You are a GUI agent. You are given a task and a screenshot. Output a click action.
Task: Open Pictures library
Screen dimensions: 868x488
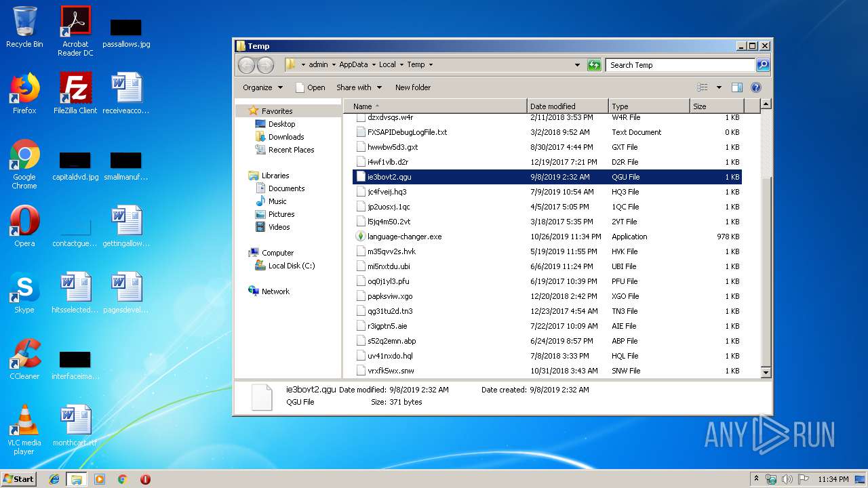coord(281,214)
